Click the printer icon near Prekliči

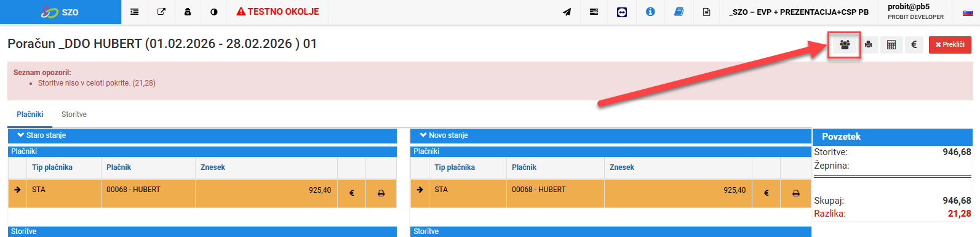[x=868, y=45]
